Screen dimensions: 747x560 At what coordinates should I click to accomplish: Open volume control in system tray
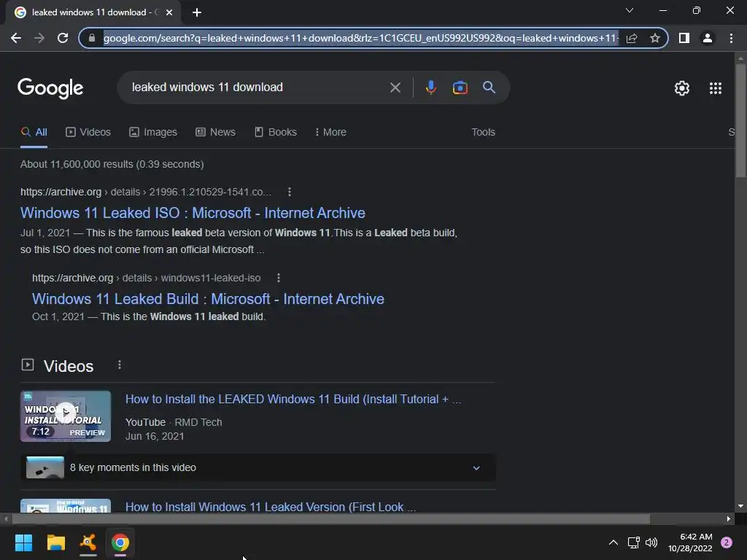pyautogui.click(x=651, y=542)
